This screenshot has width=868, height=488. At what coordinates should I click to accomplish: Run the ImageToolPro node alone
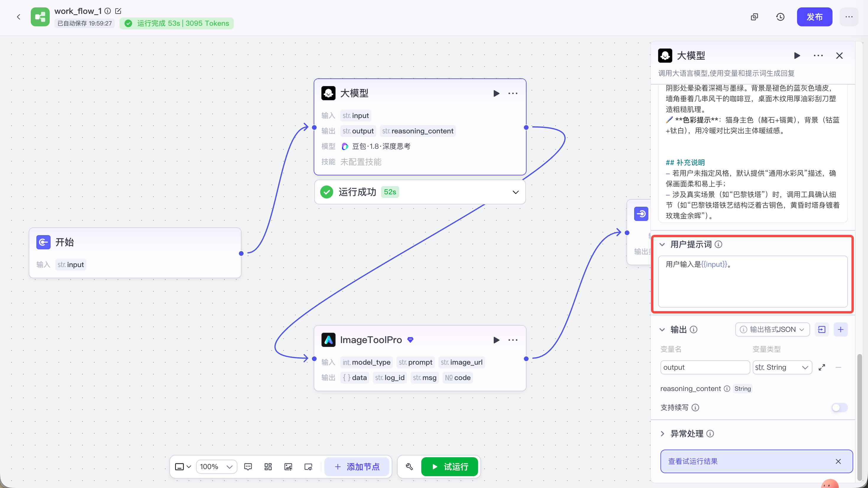click(496, 340)
